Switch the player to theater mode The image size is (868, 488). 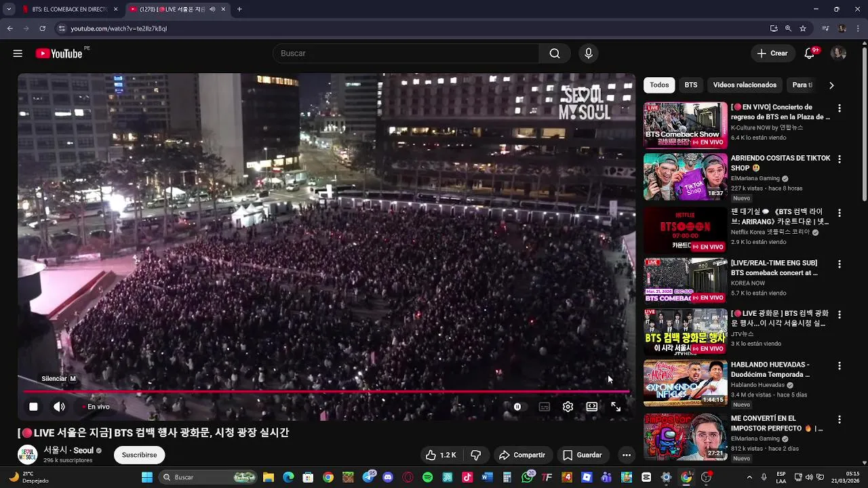click(x=592, y=407)
